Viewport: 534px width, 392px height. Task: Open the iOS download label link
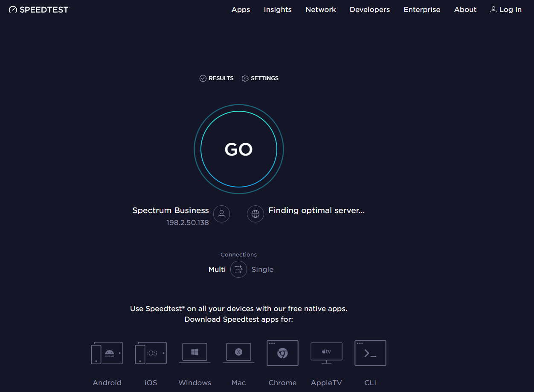tap(151, 383)
